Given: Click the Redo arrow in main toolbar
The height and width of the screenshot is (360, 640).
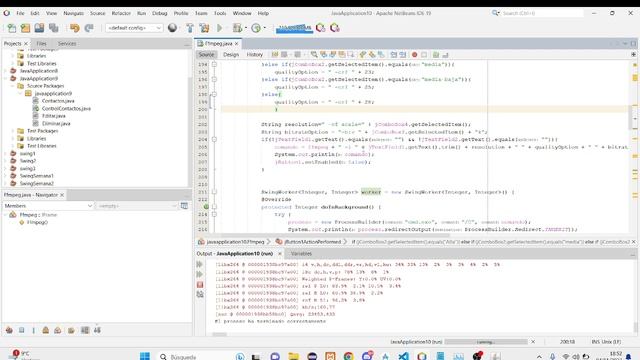Looking at the screenshot, I should pyautogui.click(x=89, y=28).
